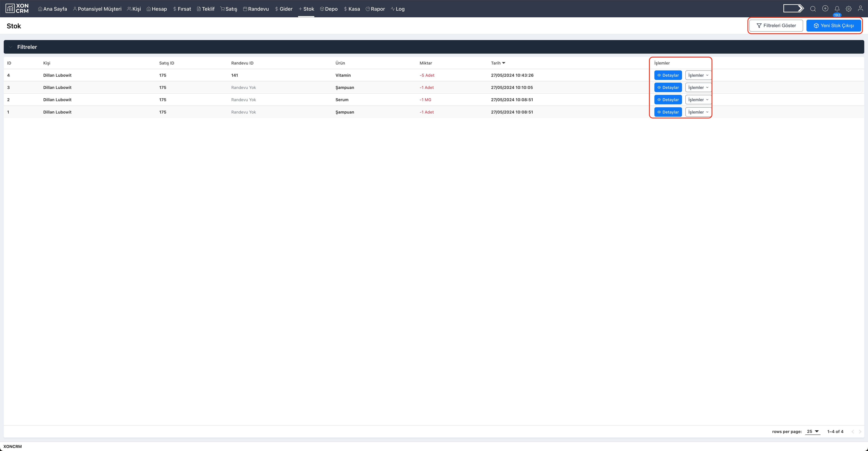Open the Depo menu item

(x=329, y=9)
